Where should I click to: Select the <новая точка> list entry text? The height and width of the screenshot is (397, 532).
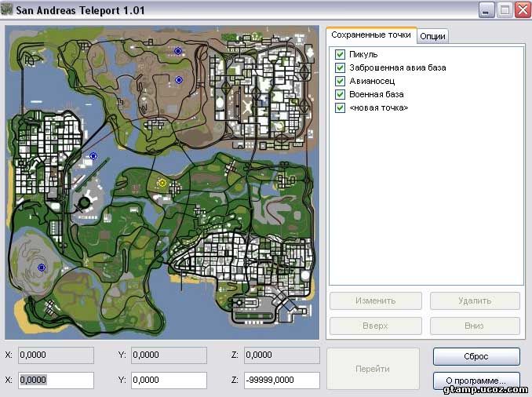(x=379, y=108)
